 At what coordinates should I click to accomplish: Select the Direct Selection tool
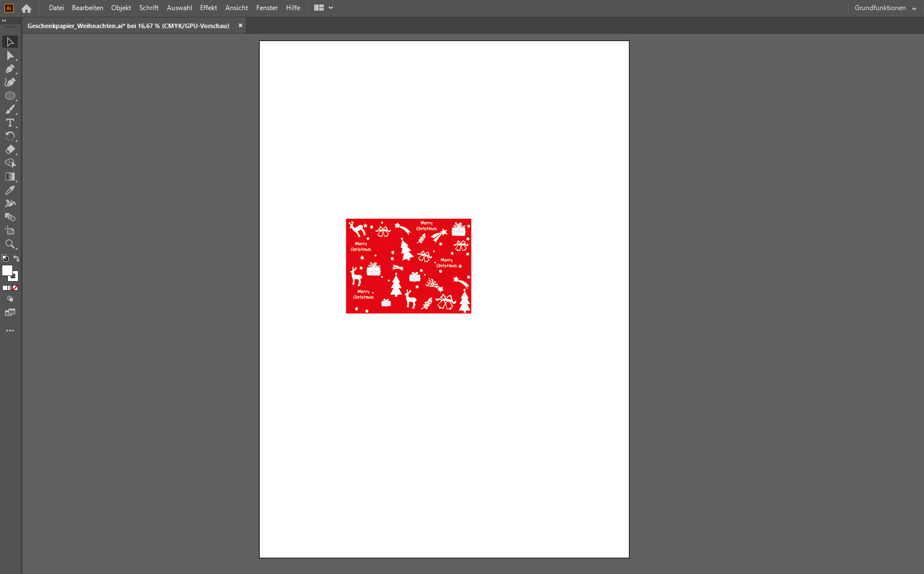(x=10, y=56)
